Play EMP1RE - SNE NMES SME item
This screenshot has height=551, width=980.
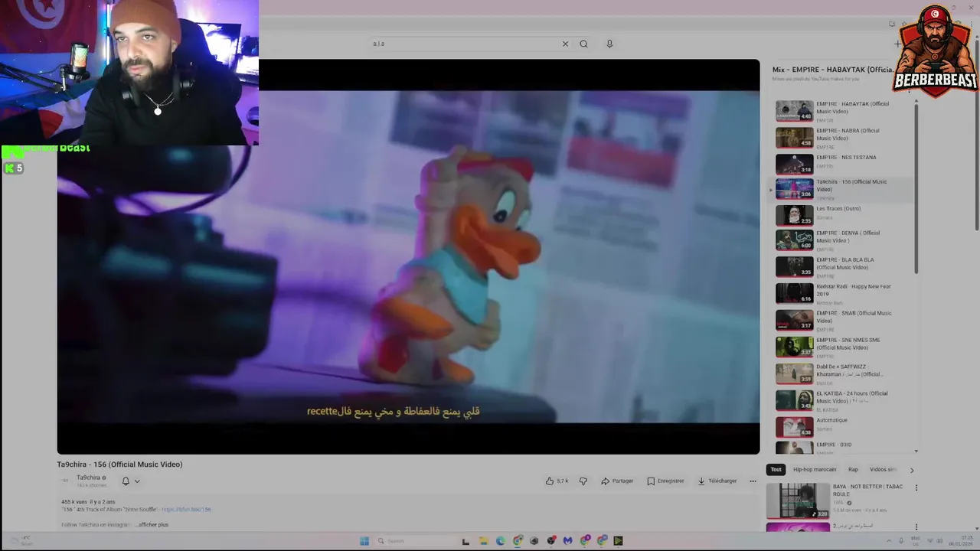842,347
